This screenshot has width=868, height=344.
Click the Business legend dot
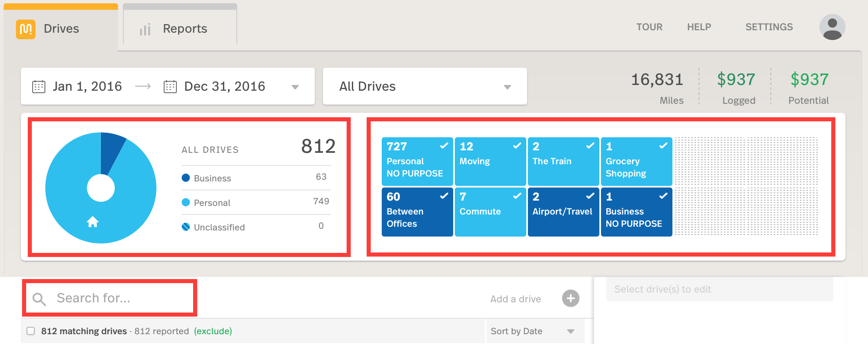coord(186,178)
